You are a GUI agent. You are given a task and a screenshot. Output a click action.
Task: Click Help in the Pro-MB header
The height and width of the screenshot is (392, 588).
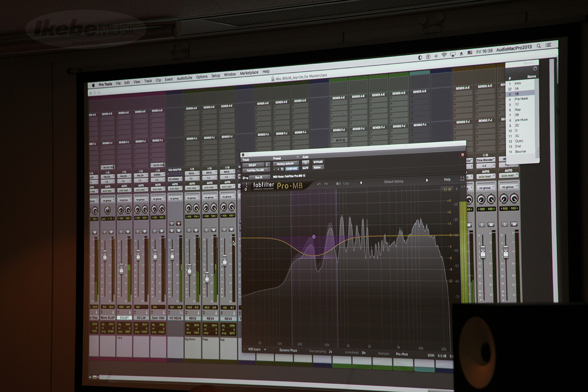tap(447, 179)
